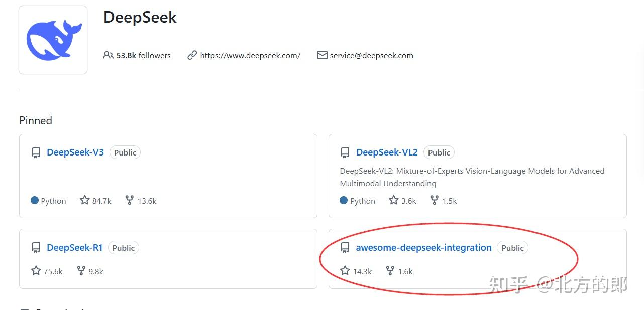Click the link chain icon before the website URL
The width and height of the screenshot is (644, 310).
point(192,55)
